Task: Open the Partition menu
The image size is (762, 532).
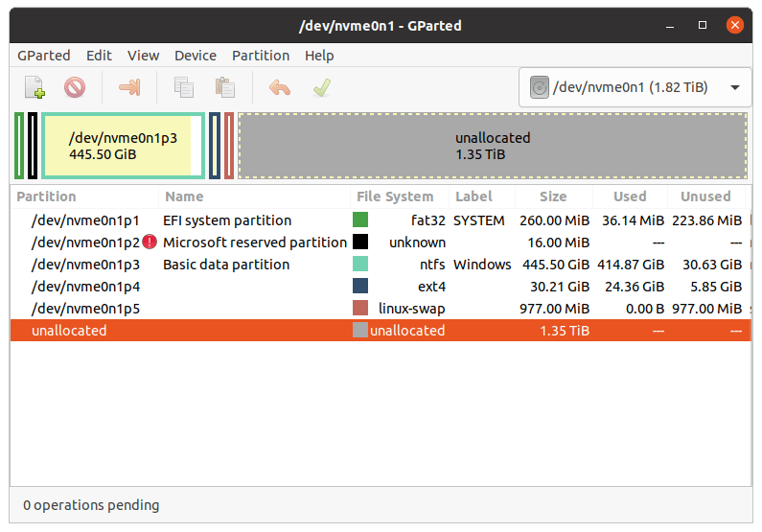Action: point(261,56)
